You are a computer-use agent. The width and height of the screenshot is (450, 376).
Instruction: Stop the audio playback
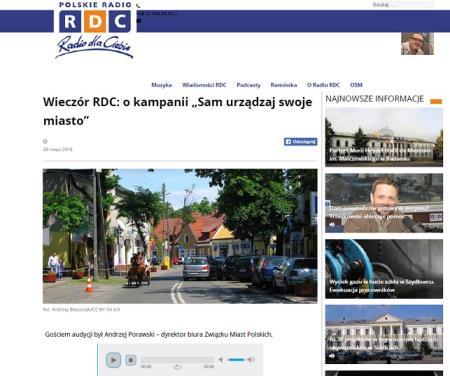point(131,360)
